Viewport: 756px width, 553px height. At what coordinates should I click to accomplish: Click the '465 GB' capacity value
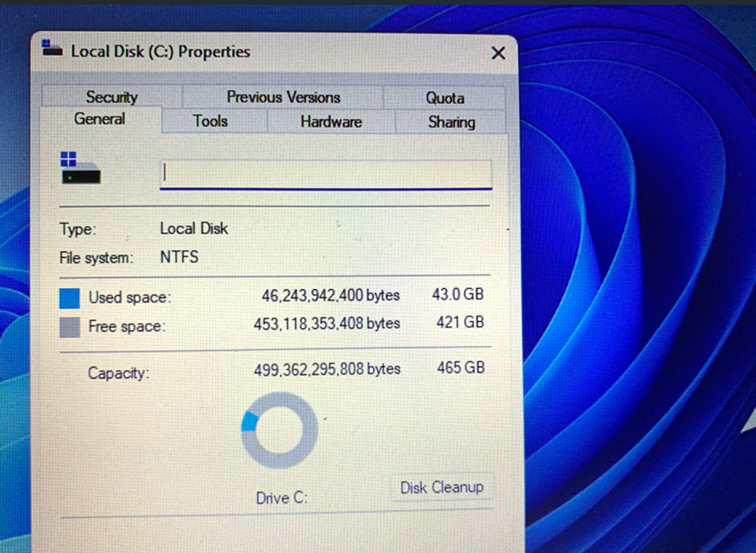pos(461,368)
